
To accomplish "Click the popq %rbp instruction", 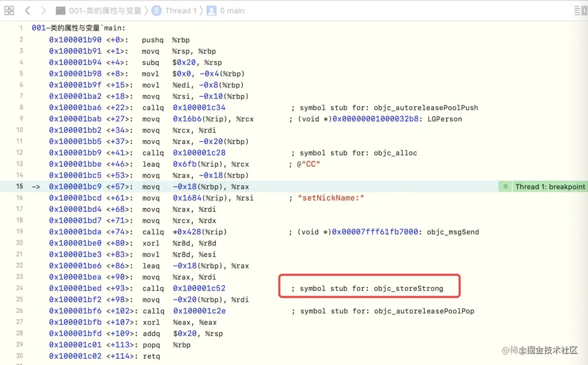I will click(x=166, y=345).
